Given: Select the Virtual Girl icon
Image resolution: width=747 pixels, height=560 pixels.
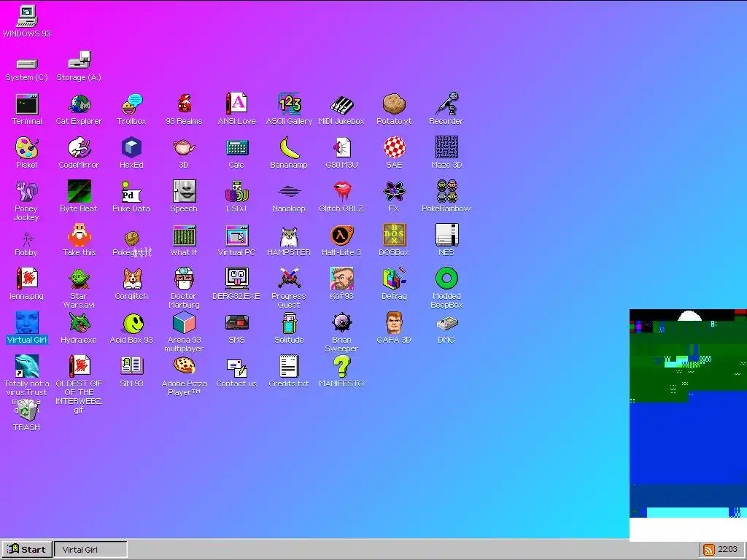Looking at the screenshot, I should tap(27, 323).
